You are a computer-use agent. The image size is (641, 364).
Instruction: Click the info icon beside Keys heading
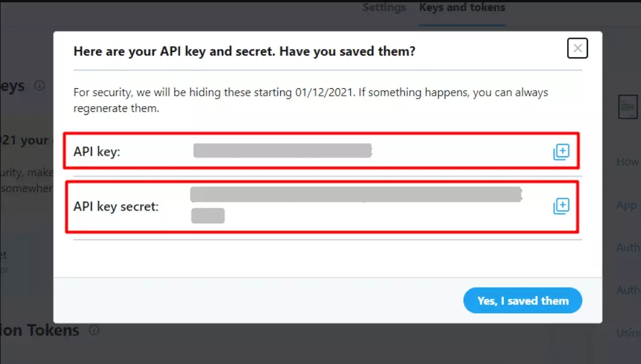click(40, 85)
